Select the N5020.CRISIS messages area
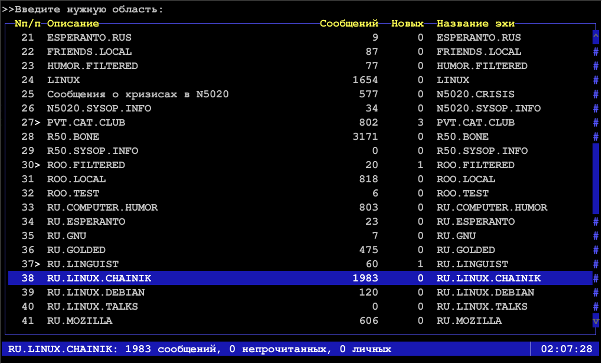 138,94
